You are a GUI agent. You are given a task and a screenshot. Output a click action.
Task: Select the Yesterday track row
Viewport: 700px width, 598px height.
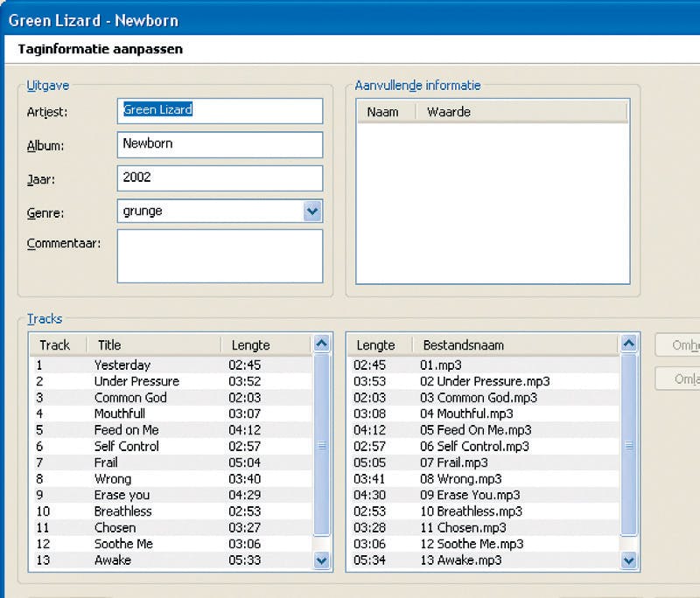[122, 365]
